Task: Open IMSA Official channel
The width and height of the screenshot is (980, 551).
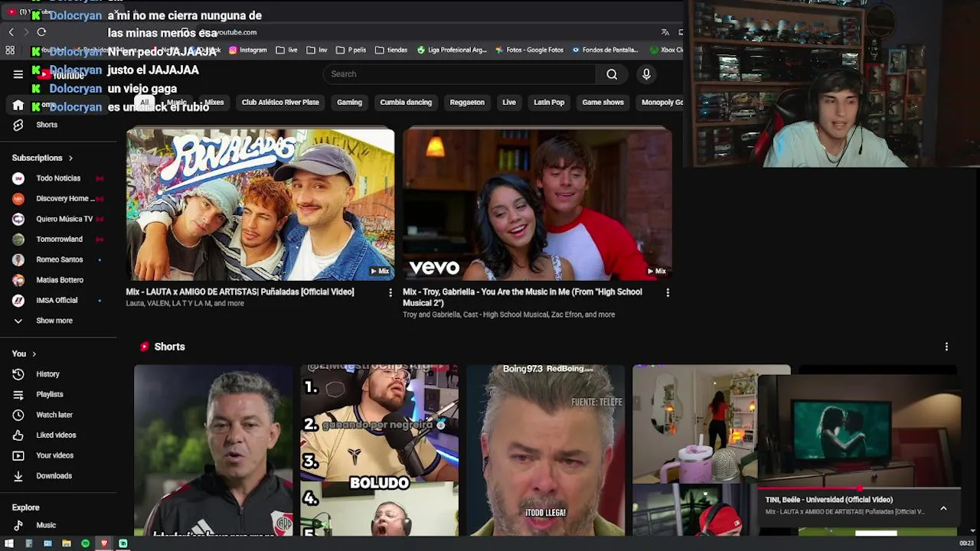Action: tap(58, 301)
